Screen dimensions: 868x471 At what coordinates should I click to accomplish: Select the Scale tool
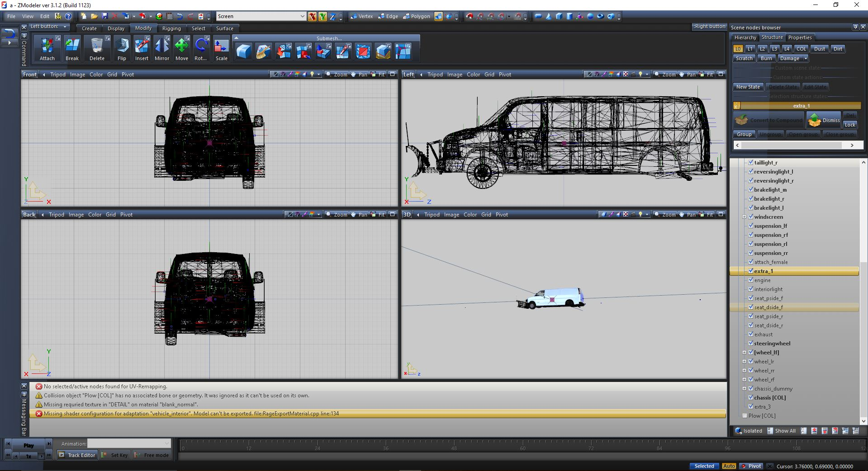coord(221,48)
